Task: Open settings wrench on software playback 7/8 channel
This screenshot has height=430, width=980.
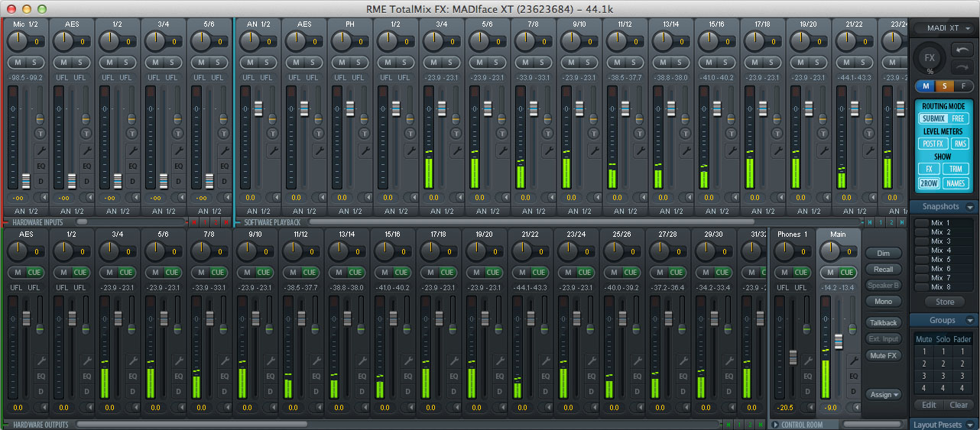Action: [547, 150]
